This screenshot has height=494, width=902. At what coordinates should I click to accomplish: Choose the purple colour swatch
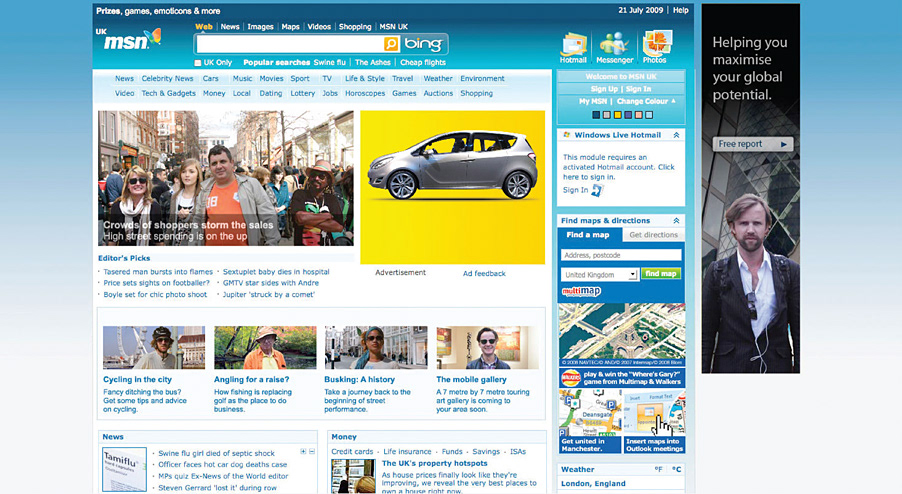628,114
